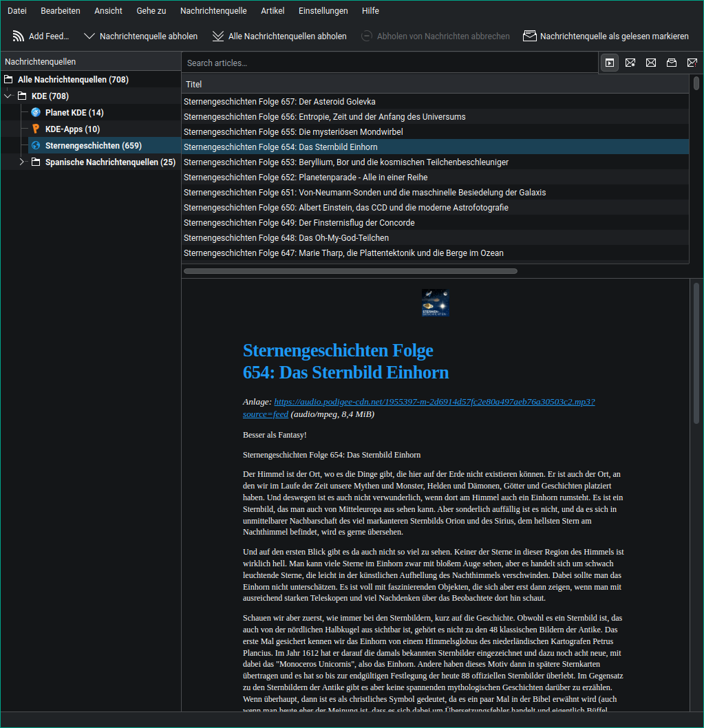Click the Planet KDE feed icon
The height and width of the screenshot is (728, 704).
tap(36, 112)
